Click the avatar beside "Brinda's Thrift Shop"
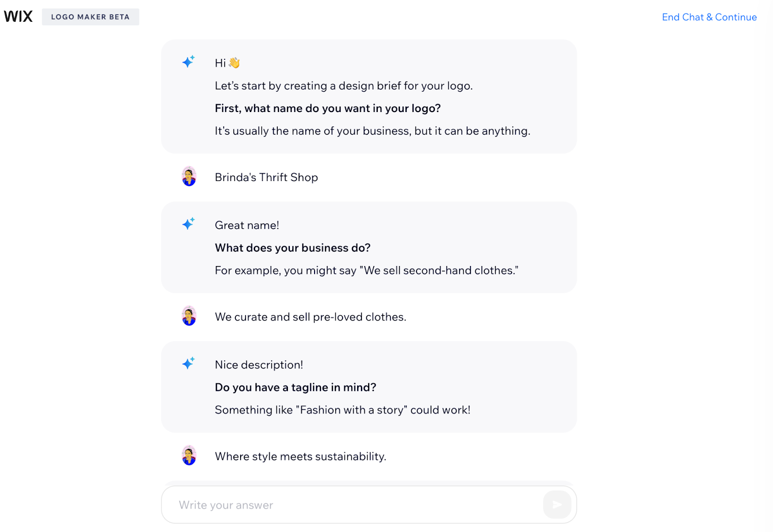 click(189, 177)
